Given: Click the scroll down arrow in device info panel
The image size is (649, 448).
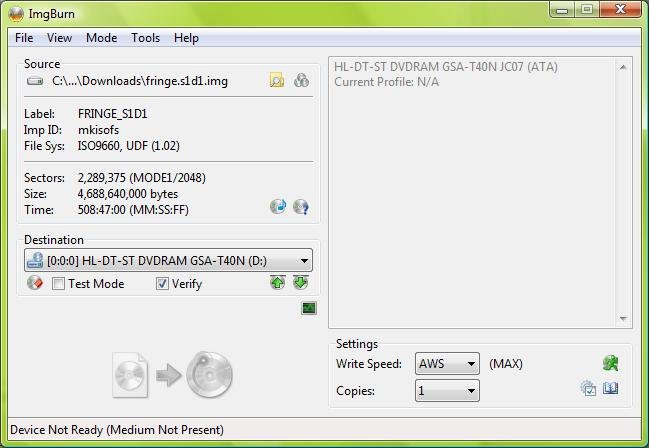Looking at the screenshot, I should (x=623, y=319).
